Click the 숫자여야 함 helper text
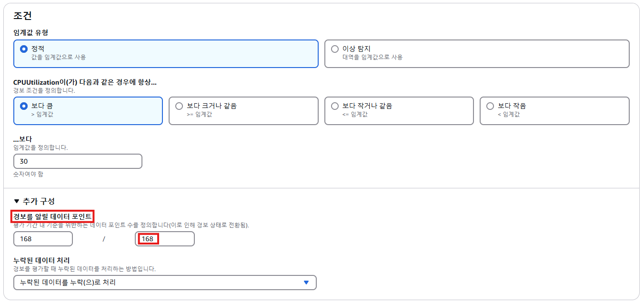The image size is (644, 303). 28,174
